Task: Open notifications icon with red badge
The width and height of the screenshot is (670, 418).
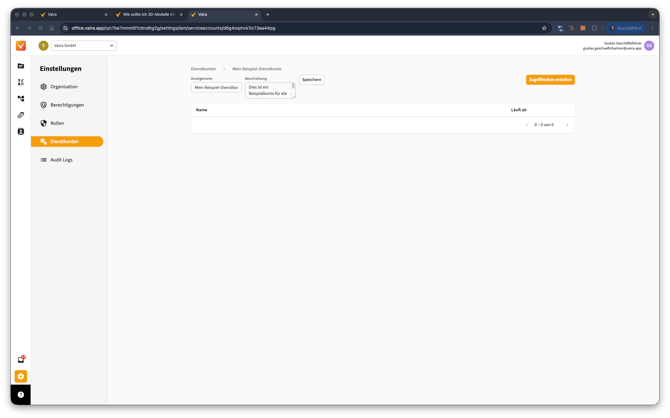Action: (21, 359)
